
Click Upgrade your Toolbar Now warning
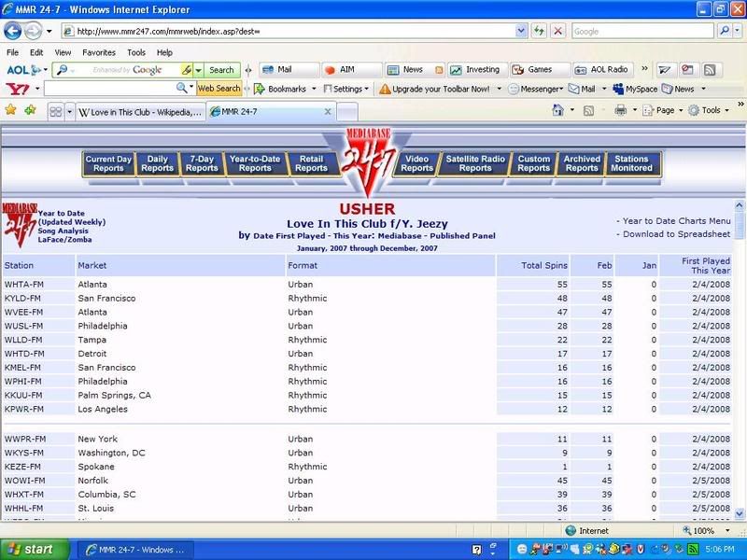click(x=435, y=89)
